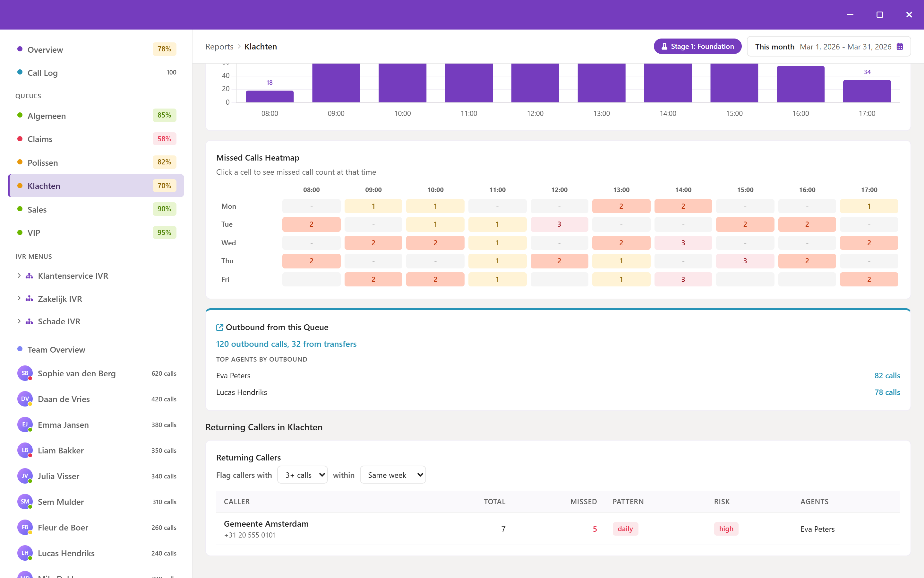
Task: Open the Call Log page
Action: pyautogui.click(x=96, y=73)
